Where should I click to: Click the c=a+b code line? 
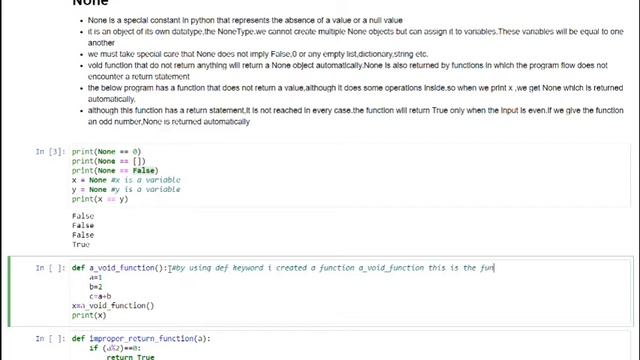click(100, 296)
